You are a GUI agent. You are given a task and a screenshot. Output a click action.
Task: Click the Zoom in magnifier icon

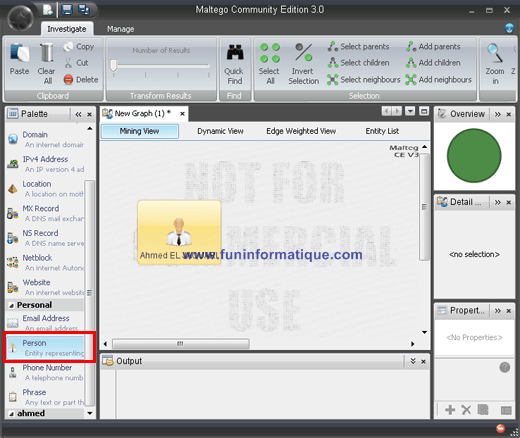495,53
